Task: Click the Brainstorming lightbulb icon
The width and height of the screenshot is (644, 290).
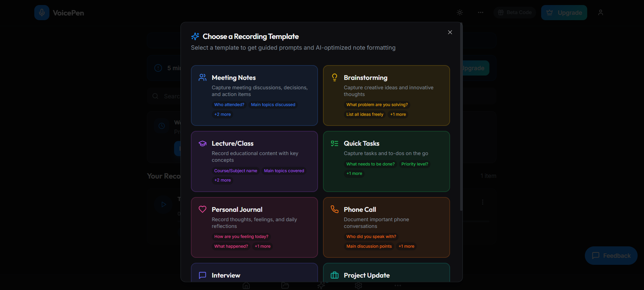Action: coord(334,78)
